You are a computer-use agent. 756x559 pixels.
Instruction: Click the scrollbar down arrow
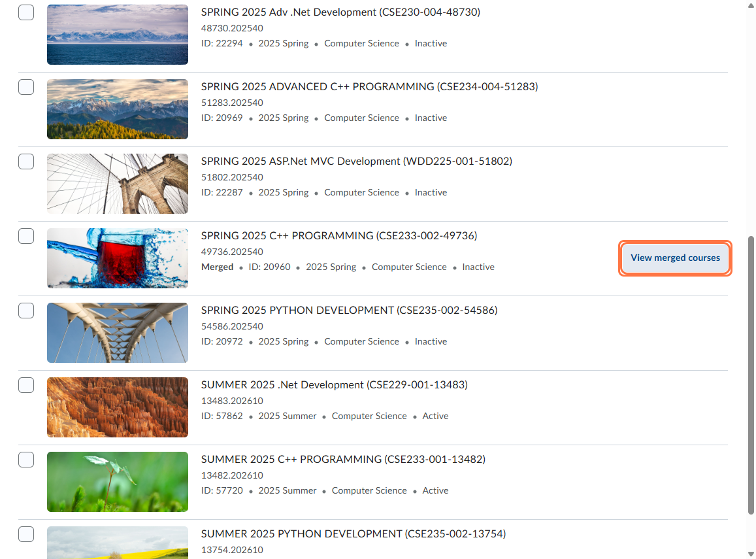coord(751,554)
